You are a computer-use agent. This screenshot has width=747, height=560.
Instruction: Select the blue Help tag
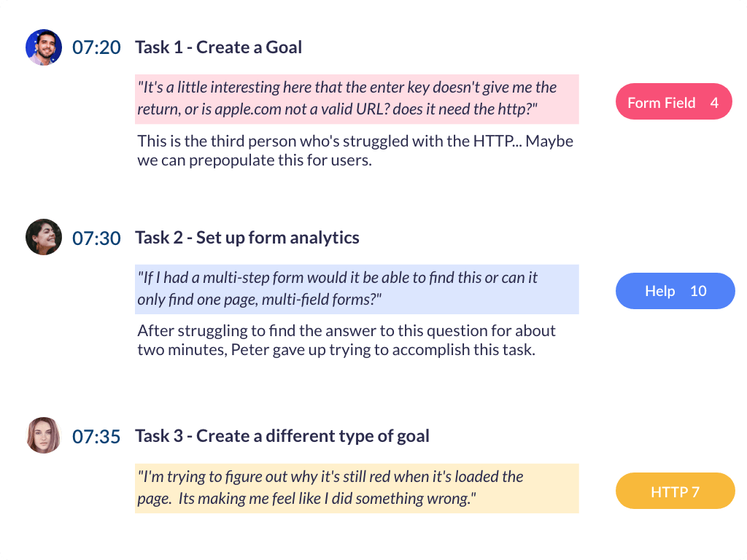point(660,291)
